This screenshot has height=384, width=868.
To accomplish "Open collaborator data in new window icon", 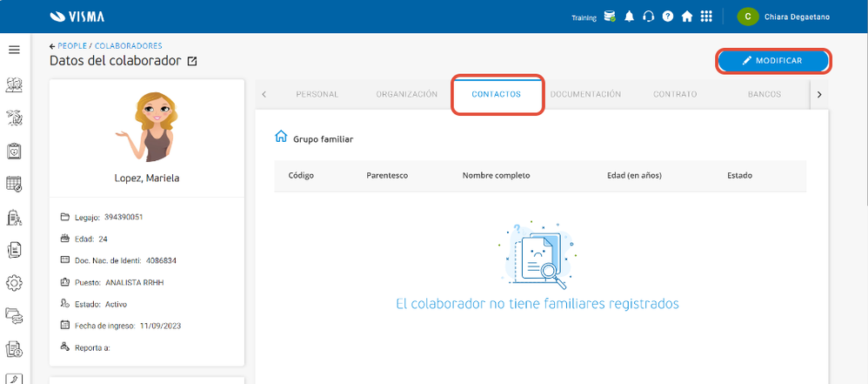I will pyautogui.click(x=192, y=62).
